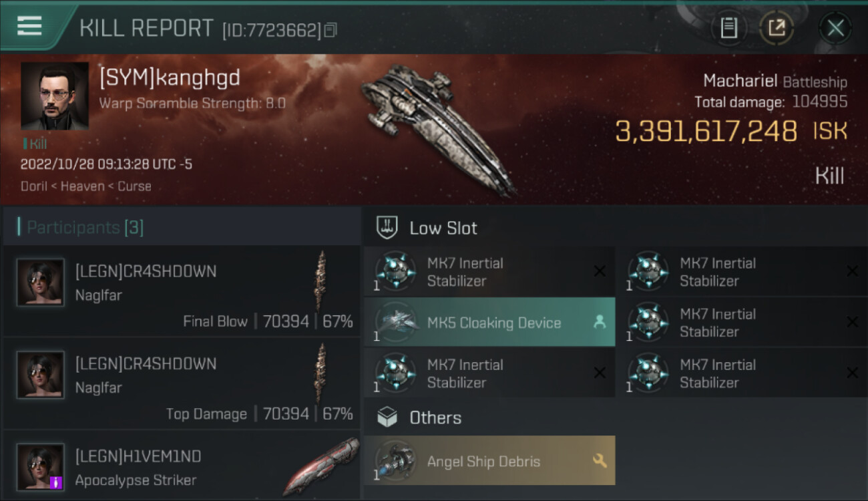868x501 pixels.
Task: Click the person icon on Cloaking Device row
Action: coord(599,322)
